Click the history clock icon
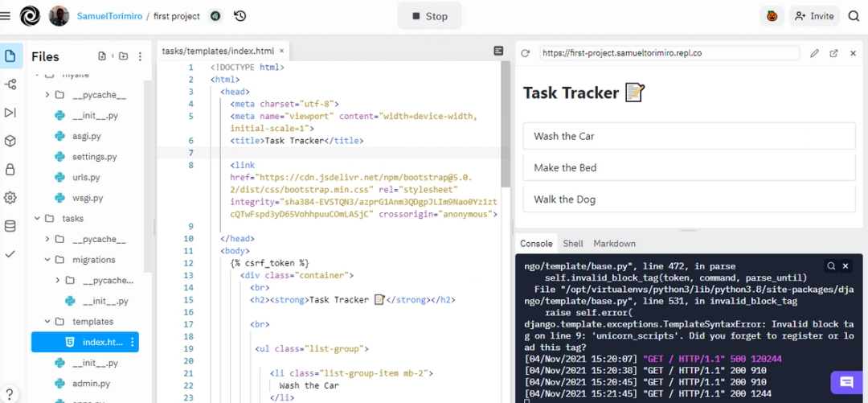This screenshot has height=403, width=868. click(x=240, y=16)
